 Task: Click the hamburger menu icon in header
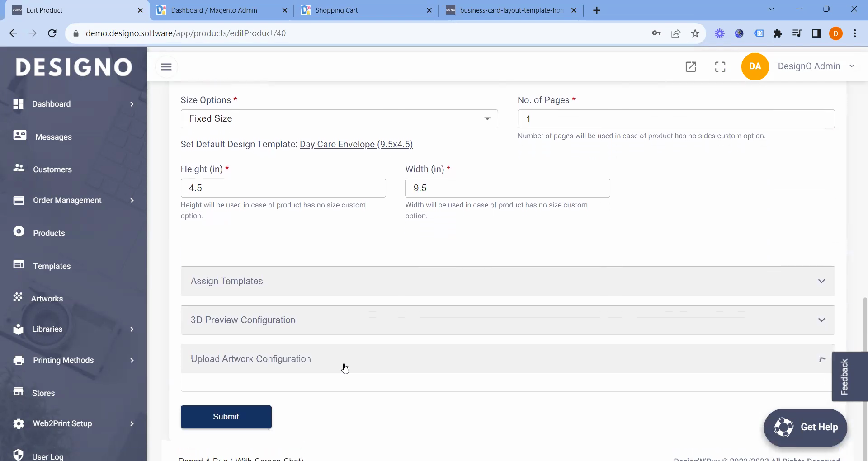(166, 67)
